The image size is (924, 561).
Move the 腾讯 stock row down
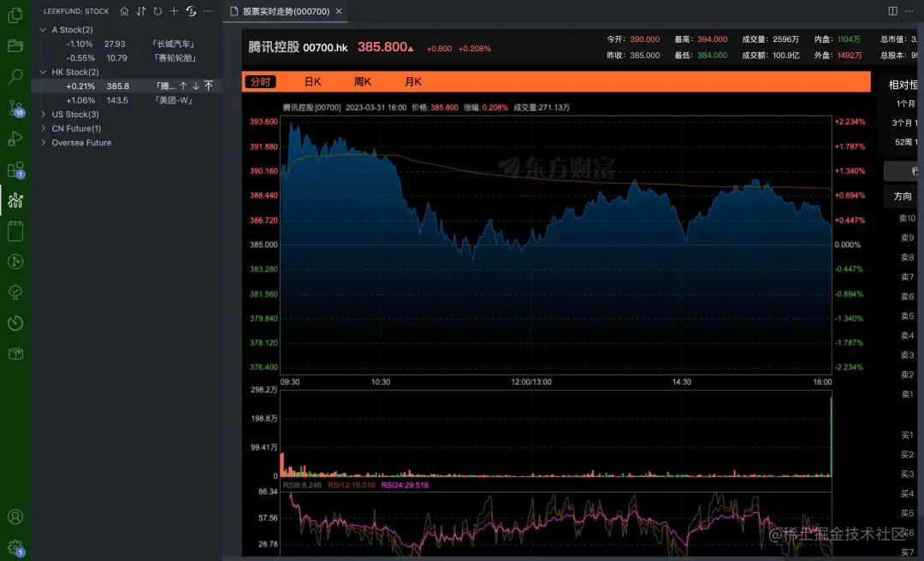click(196, 86)
